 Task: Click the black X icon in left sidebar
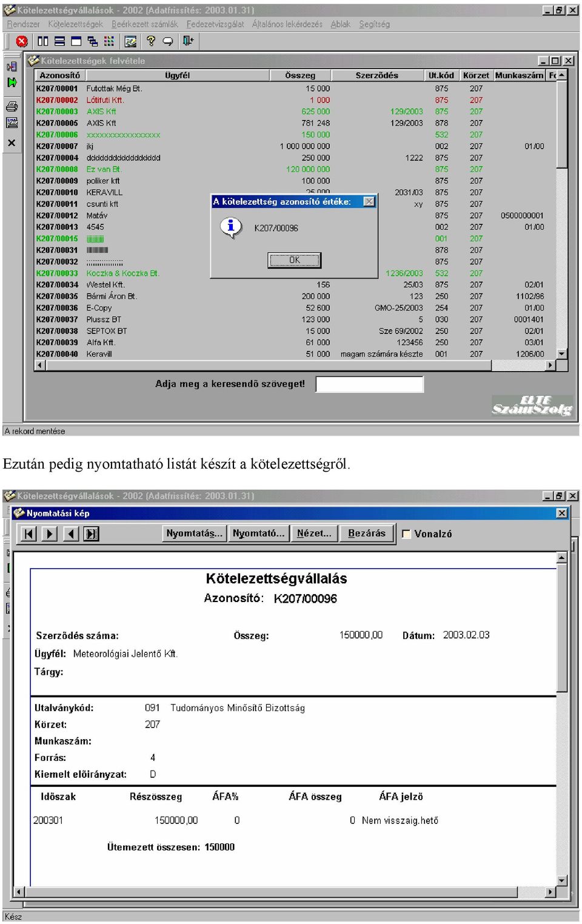12,143
